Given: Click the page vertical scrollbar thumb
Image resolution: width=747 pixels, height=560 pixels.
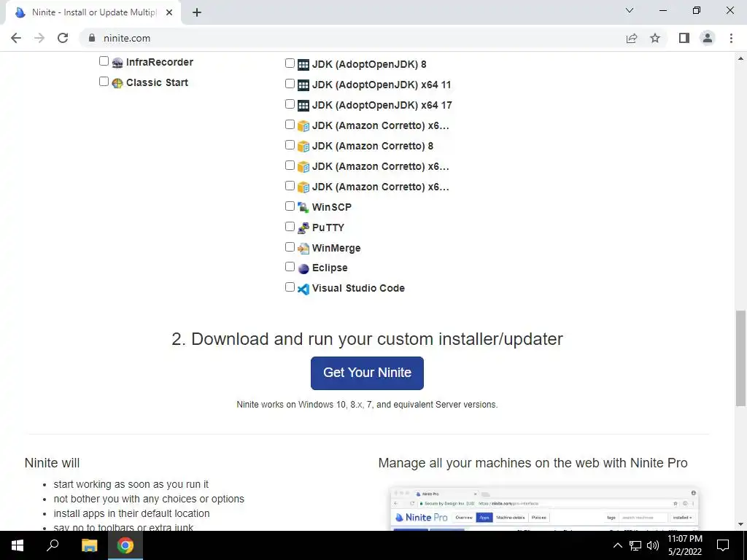Looking at the screenshot, I should click(740, 358).
